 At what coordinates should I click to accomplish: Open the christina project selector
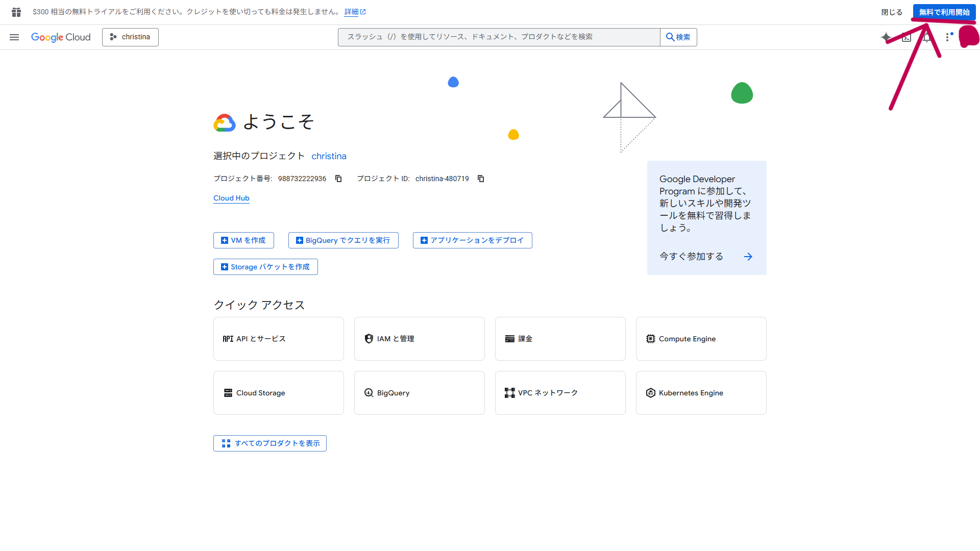[x=130, y=37]
